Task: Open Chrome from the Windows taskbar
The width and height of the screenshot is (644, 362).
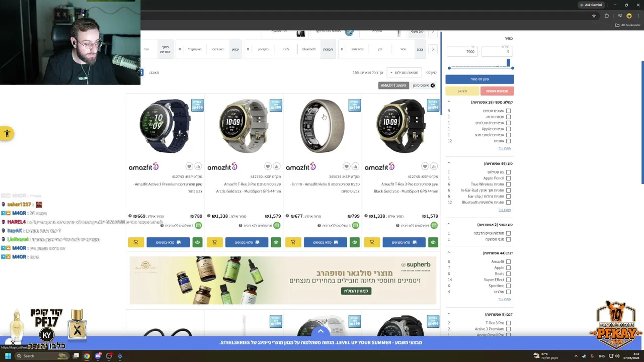Action: (87, 356)
